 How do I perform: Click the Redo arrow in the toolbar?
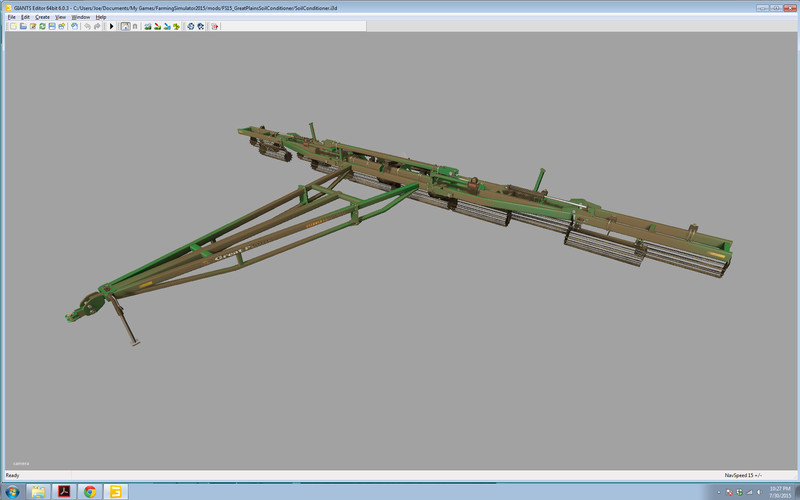(x=96, y=26)
